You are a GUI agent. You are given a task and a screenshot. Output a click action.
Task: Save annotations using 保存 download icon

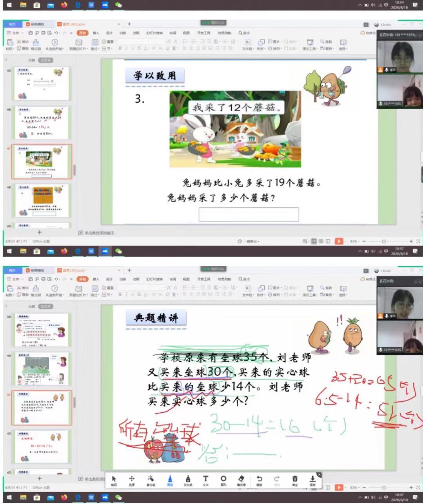click(x=312, y=480)
